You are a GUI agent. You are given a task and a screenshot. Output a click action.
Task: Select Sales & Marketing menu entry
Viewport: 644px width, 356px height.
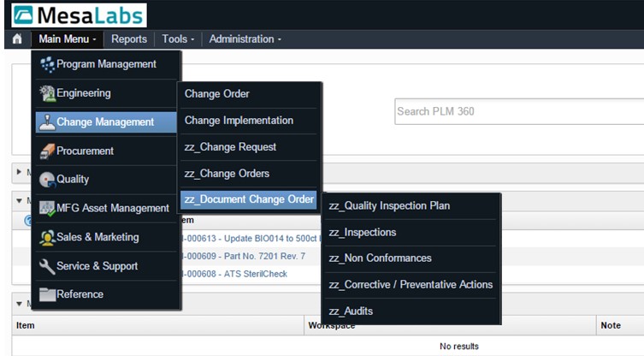point(106,237)
